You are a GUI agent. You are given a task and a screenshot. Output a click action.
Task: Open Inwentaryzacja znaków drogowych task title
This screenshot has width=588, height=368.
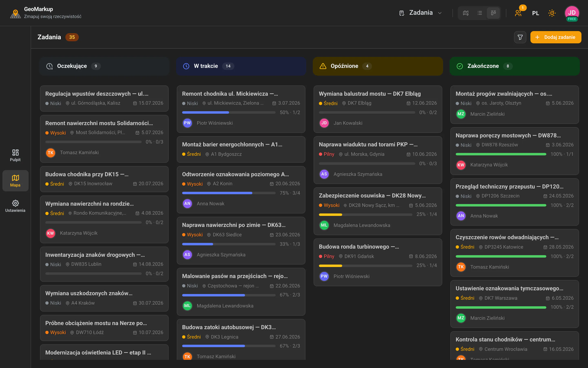click(x=95, y=255)
